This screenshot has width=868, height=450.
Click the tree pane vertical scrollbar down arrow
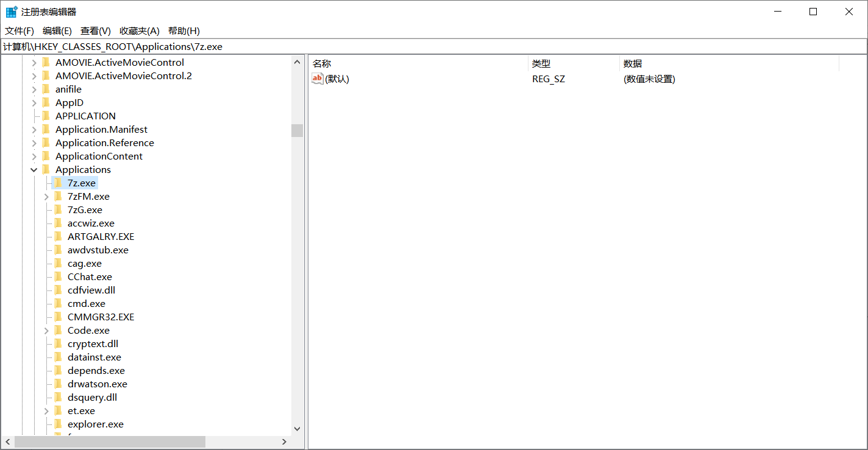point(297,429)
